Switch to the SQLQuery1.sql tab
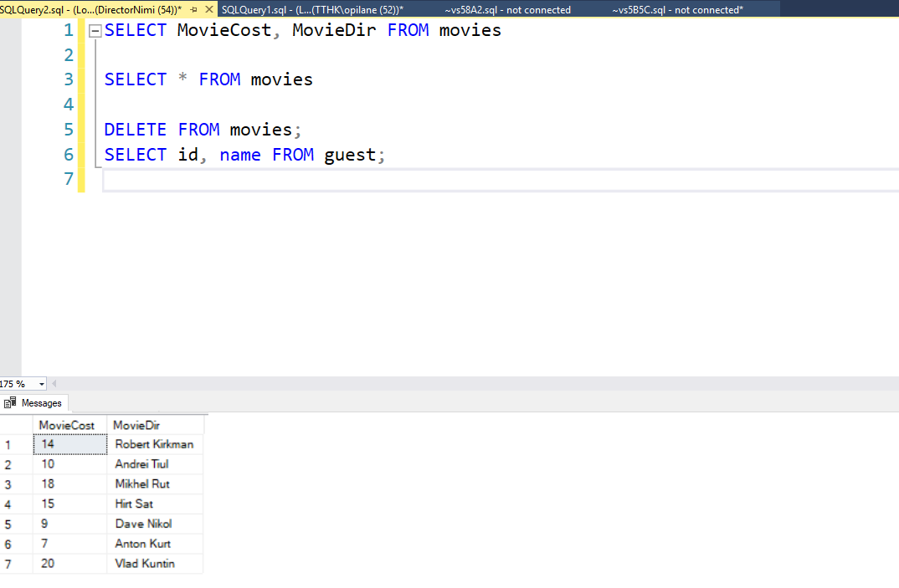Image resolution: width=899 pixels, height=588 pixels. point(312,10)
